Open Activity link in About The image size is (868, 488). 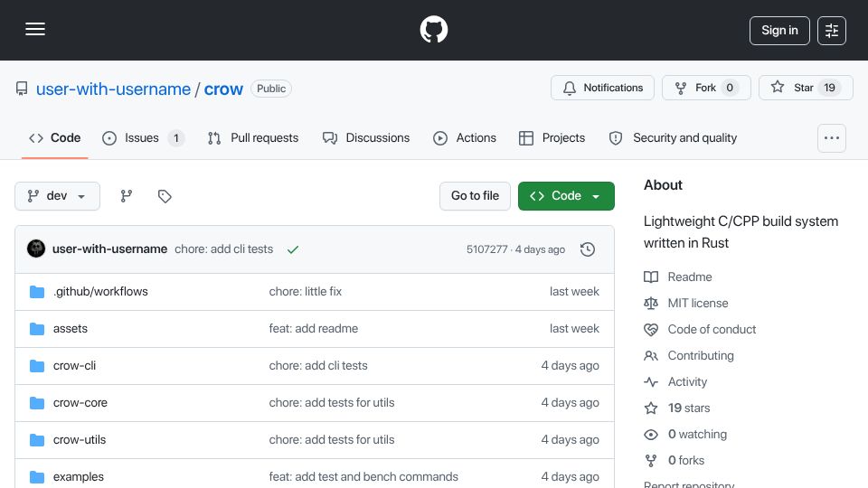click(687, 381)
